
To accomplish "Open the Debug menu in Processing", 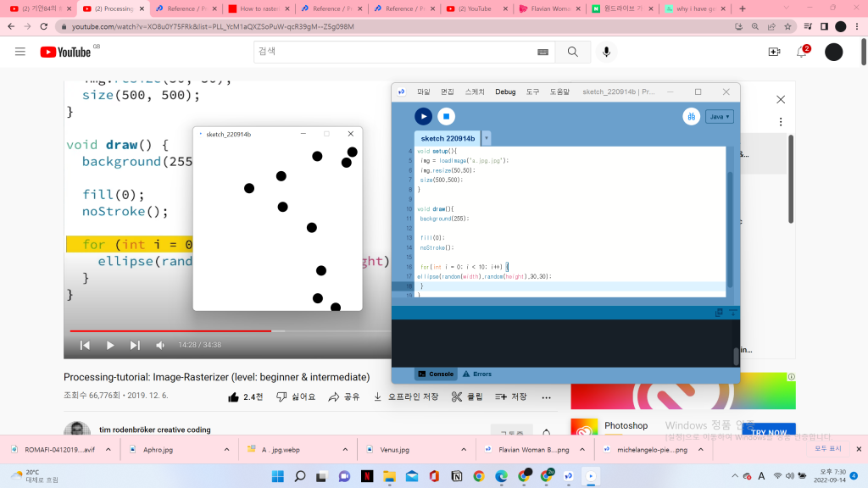I will coord(505,91).
